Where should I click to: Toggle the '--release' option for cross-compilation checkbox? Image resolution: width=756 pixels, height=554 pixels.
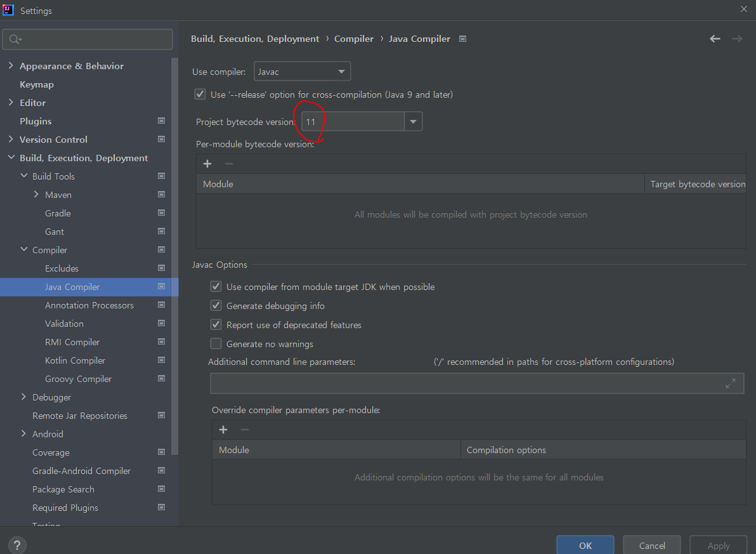tap(200, 94)
